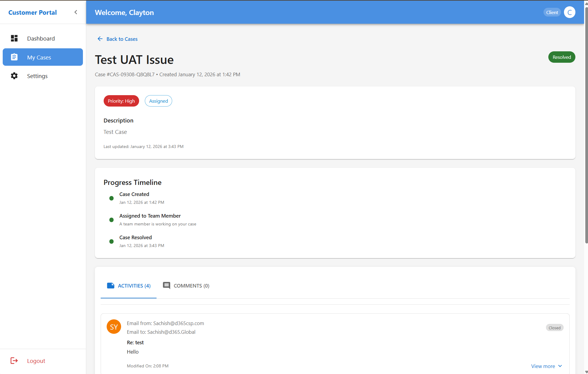Select the Activities (4) tab
588x374 pixels.
pyautogui.click(x=134, y=286)
